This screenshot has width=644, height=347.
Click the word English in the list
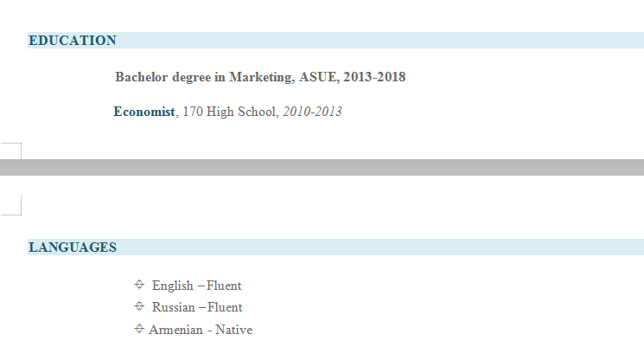pyautogui.click(x=173, y=286)
